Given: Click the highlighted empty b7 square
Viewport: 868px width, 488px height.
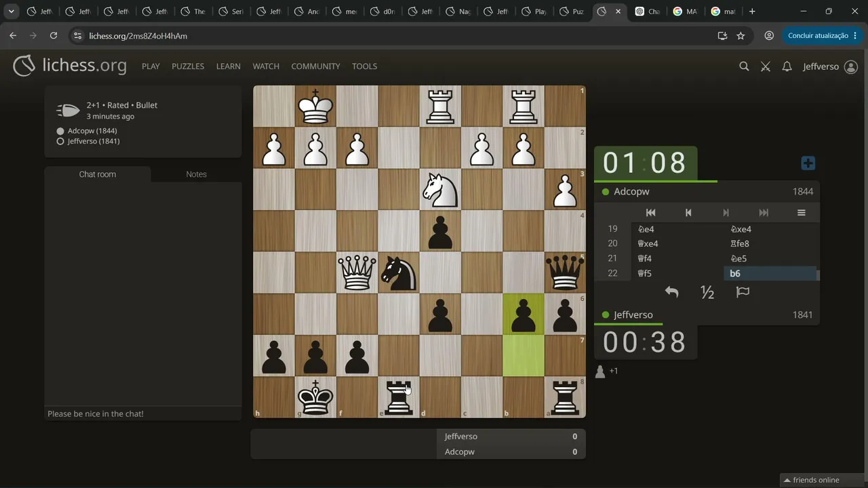Looking at the screenshot, I should click(524, 356).
